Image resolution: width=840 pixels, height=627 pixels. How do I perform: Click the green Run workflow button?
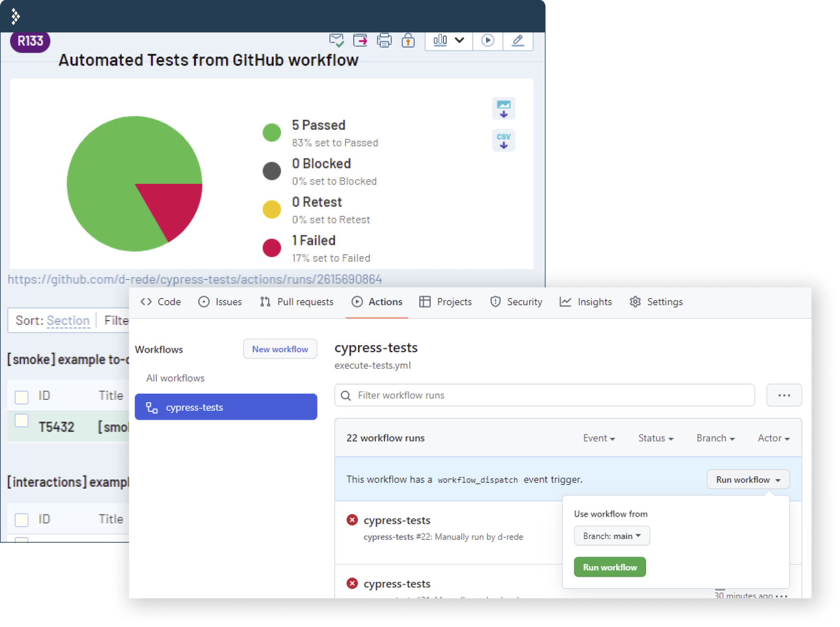610,567
